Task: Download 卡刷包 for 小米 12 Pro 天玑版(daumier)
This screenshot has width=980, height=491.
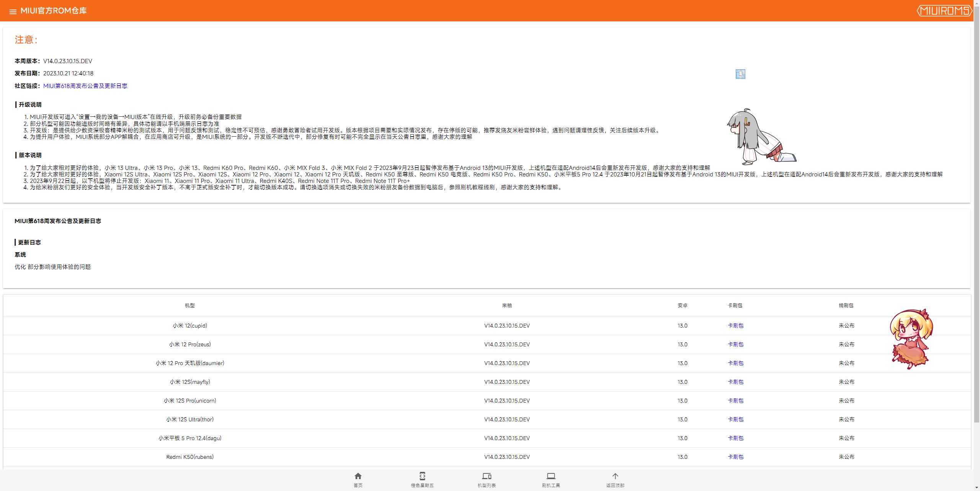Action: [735, 363]
